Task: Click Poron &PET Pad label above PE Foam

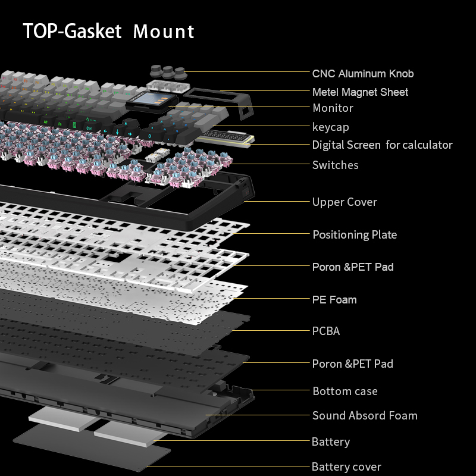Action: tap(353, 267)
